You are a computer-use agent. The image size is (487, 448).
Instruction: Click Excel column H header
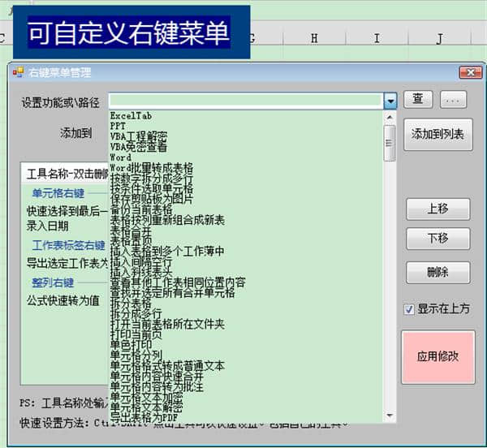(314, 38)
